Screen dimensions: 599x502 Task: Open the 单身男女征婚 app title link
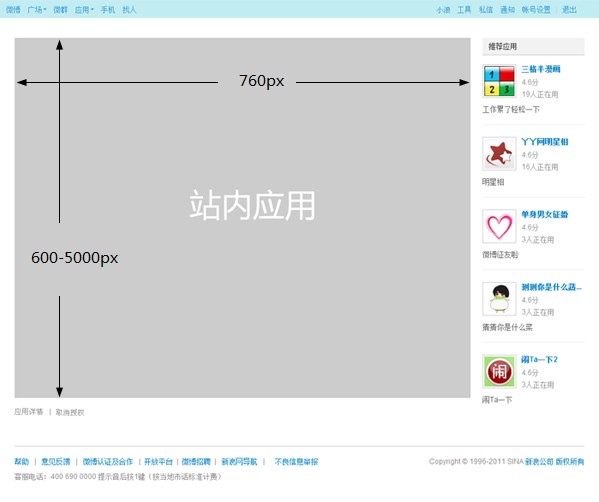click(545, 214)
